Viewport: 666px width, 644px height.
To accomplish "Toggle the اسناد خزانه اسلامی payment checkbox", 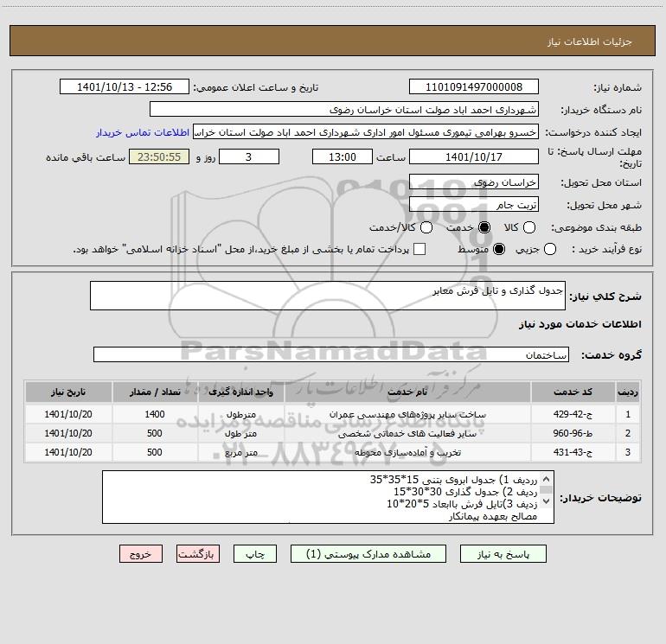I will pyautogui.click(x=419, y=249).
